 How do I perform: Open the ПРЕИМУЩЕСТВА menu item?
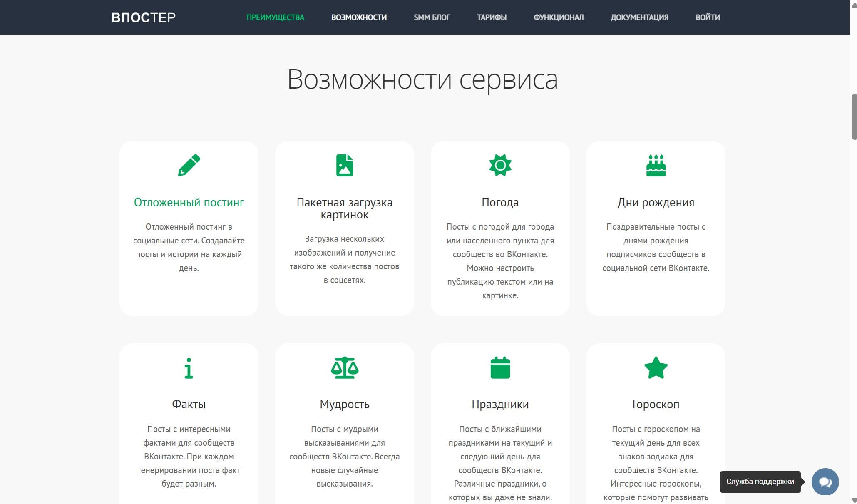tap(275, 17)
